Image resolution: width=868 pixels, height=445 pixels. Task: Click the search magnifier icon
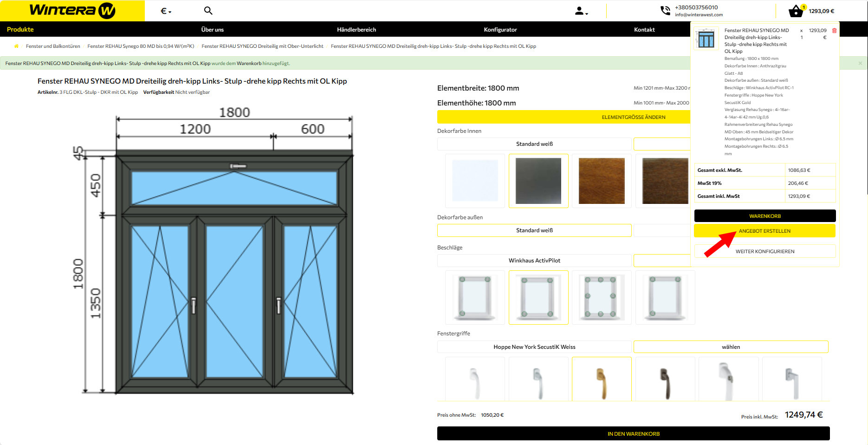point(208,11)
